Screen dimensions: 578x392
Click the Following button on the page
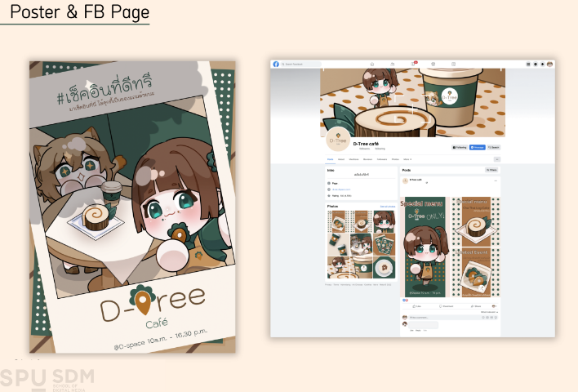point(460,148)
